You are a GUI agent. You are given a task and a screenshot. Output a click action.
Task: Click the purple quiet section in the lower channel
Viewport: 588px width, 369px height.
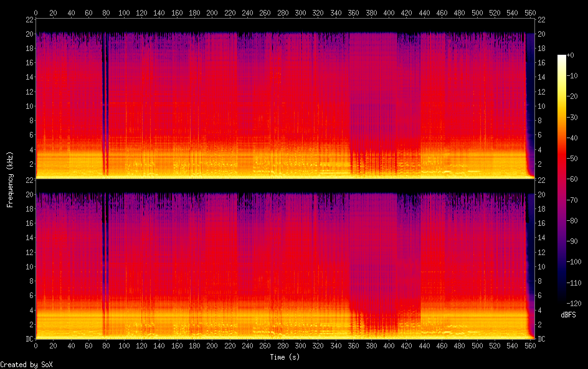[374, 249]
